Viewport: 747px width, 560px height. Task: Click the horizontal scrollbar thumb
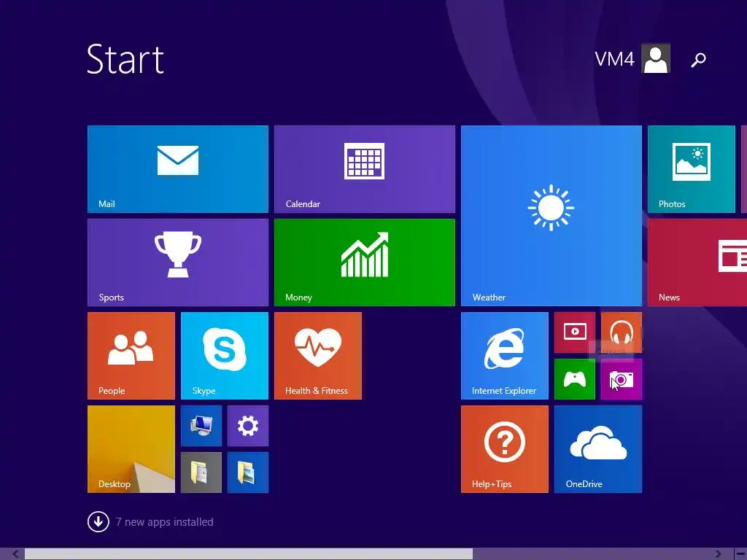[x=249, y=554]
